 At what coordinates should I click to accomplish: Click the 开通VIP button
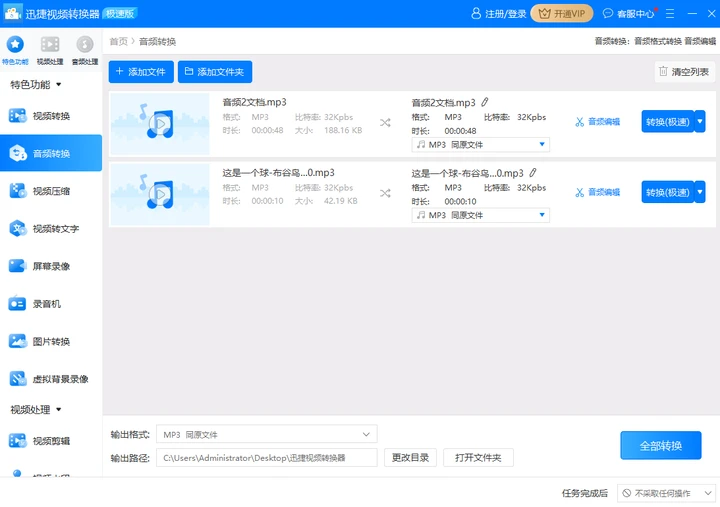click(562, 14)
